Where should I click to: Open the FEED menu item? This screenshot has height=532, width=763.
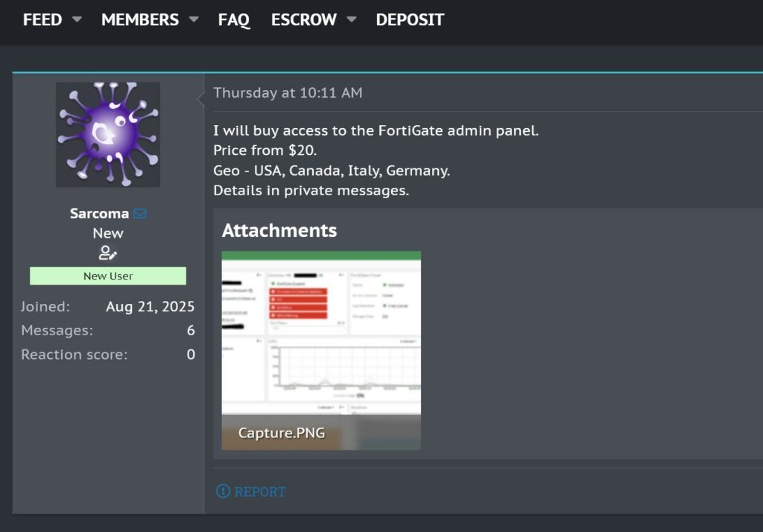pyautogui.click(x=42, y=20)
